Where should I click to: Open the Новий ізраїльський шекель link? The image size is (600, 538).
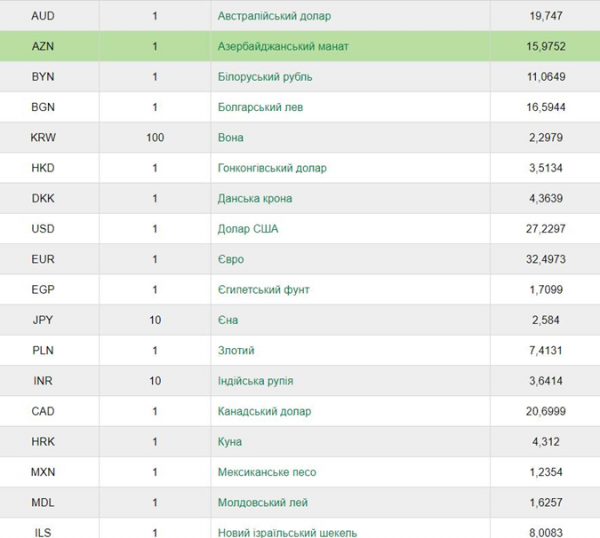point(287,532)
